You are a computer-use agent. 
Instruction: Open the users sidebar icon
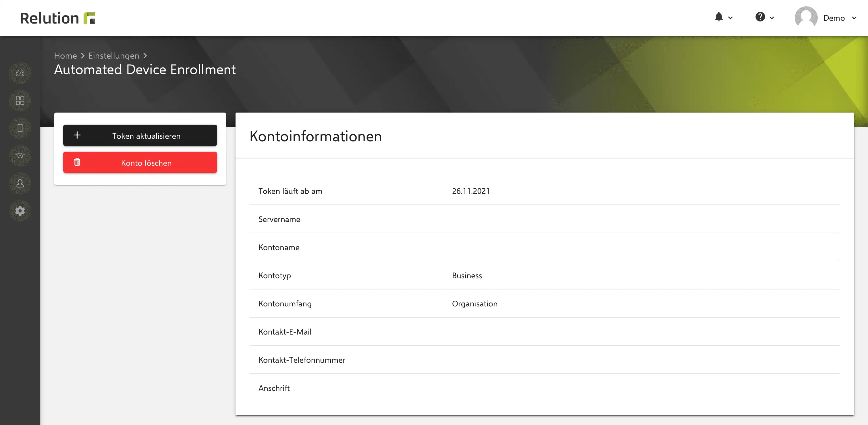click(20, 183)
